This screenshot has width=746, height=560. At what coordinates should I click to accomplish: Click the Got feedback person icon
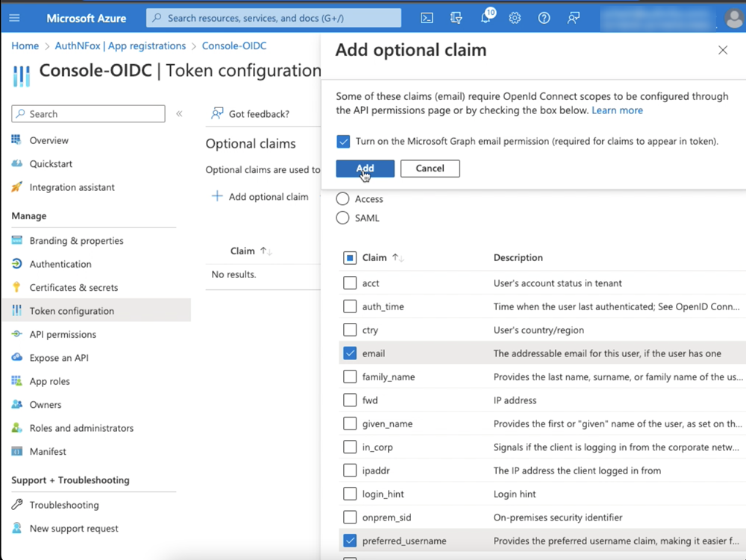click(217, 113)
